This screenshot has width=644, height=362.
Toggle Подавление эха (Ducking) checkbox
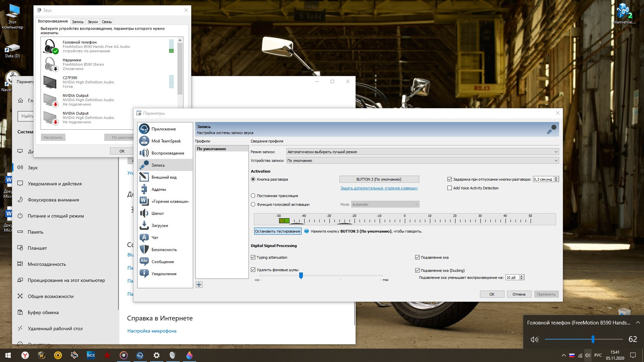coord(417,270)
